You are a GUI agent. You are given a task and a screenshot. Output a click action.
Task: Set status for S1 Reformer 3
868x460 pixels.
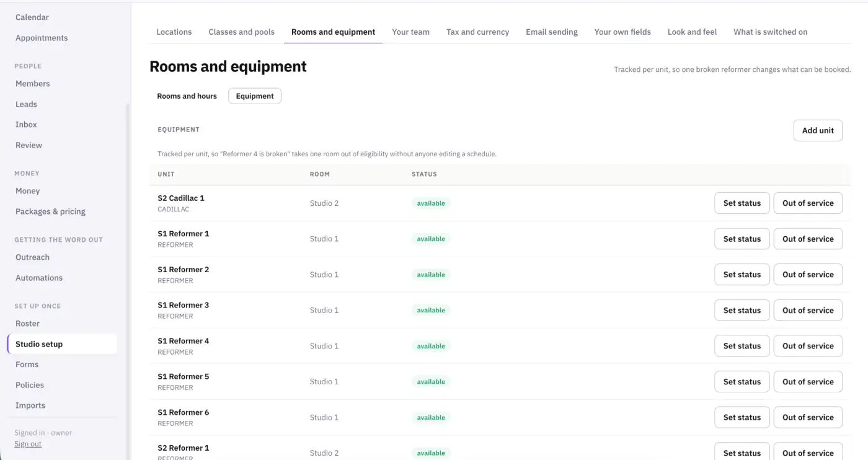tap(742, 310)
